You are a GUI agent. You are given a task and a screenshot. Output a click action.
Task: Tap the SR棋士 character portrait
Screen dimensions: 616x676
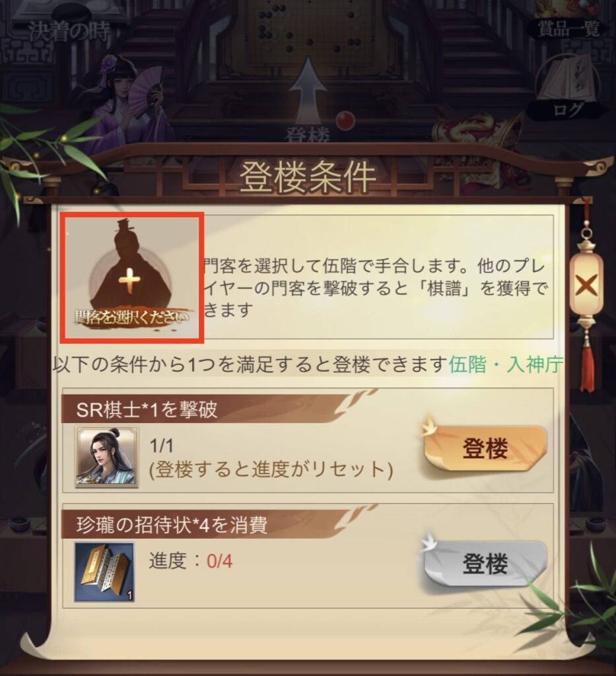[x=107, y=457]
